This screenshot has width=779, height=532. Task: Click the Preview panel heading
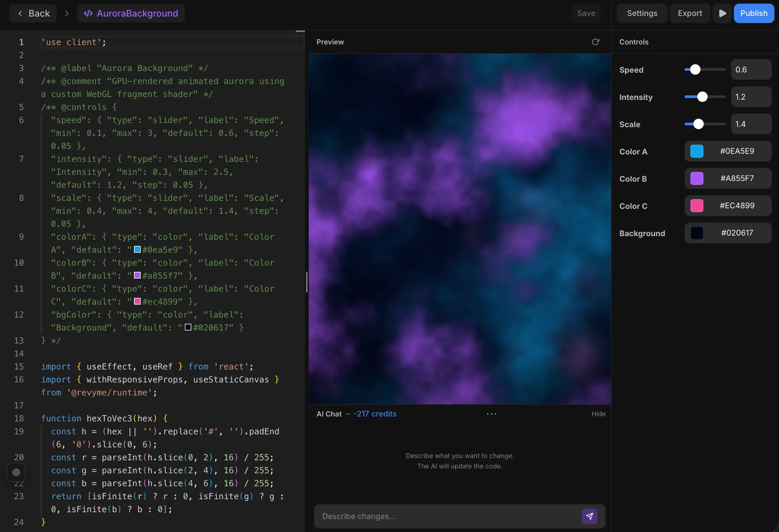click(330, 42)
